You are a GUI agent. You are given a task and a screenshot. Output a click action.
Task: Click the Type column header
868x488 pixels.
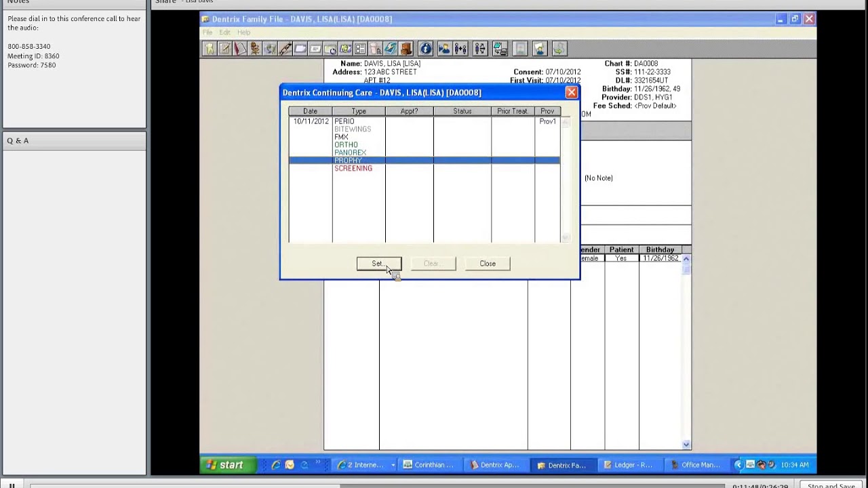pyautogui.click(x=359, y=111)
